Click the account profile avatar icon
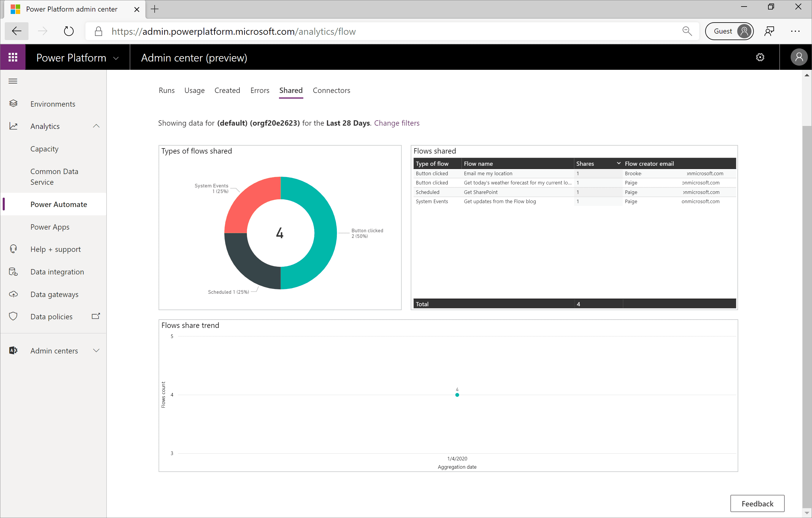812x518 pixels. click(x=799, y=57)
